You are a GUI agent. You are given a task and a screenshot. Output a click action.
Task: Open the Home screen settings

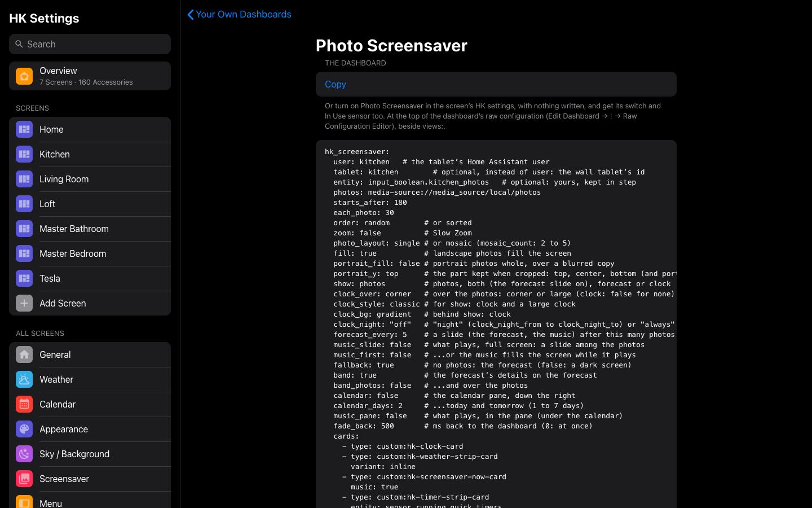point(90,129)
